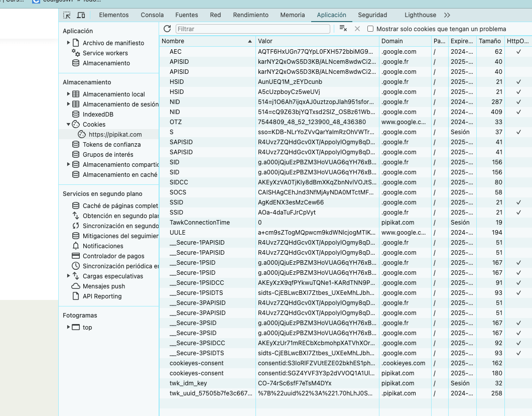Select the Aplicación tab
Screen dimensions: 532x416
[331, 15]
